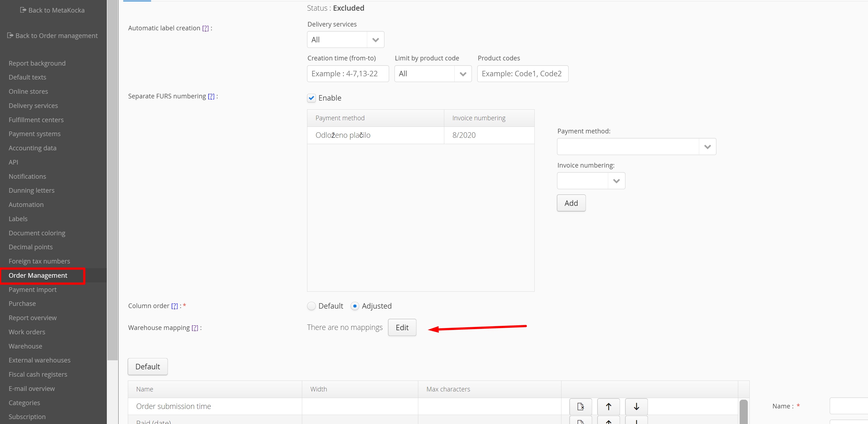Click Back to Order management exit icon
The image size is (868, 424).
10,35
